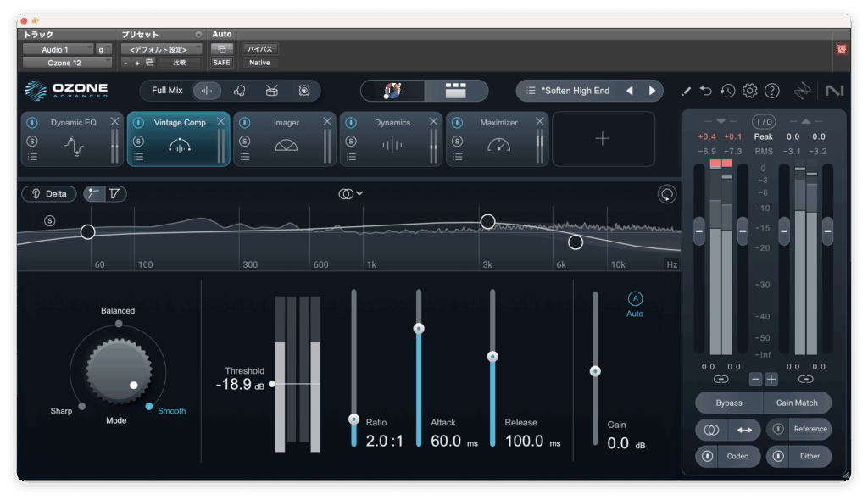Open the Audio 1 track selector
Viewport: 868px width, 500px height.
point(58,50)
